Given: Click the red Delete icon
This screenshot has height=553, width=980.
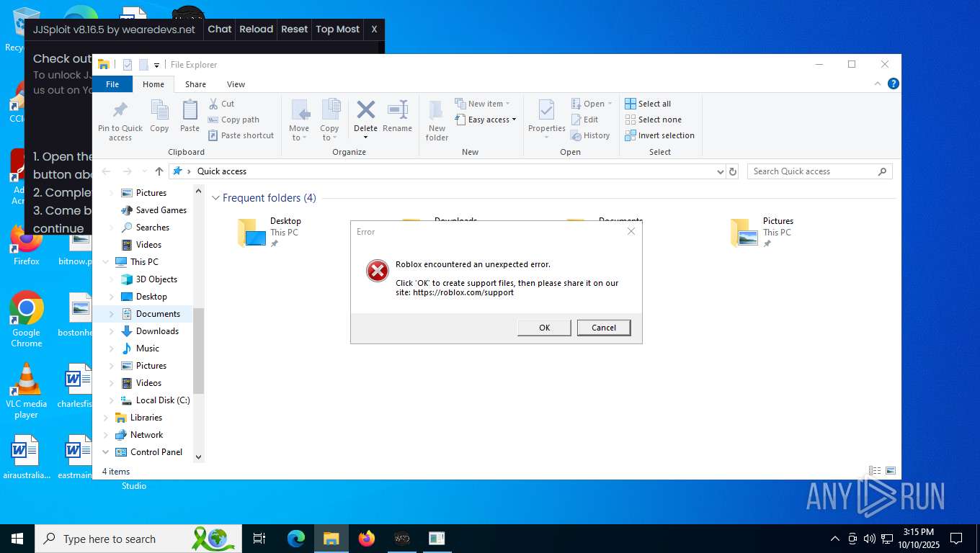Looking at the screenshot, I should (x=365, y=109).
